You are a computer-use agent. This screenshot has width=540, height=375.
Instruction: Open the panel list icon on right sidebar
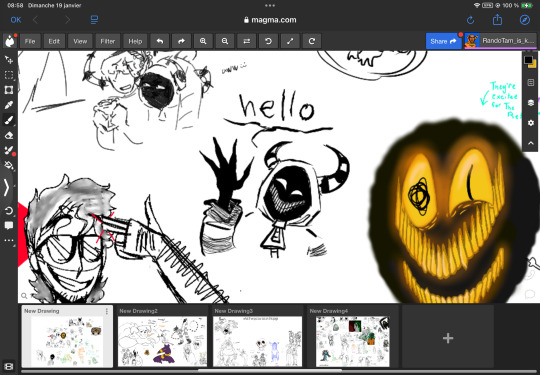click(x=531, y=83)
